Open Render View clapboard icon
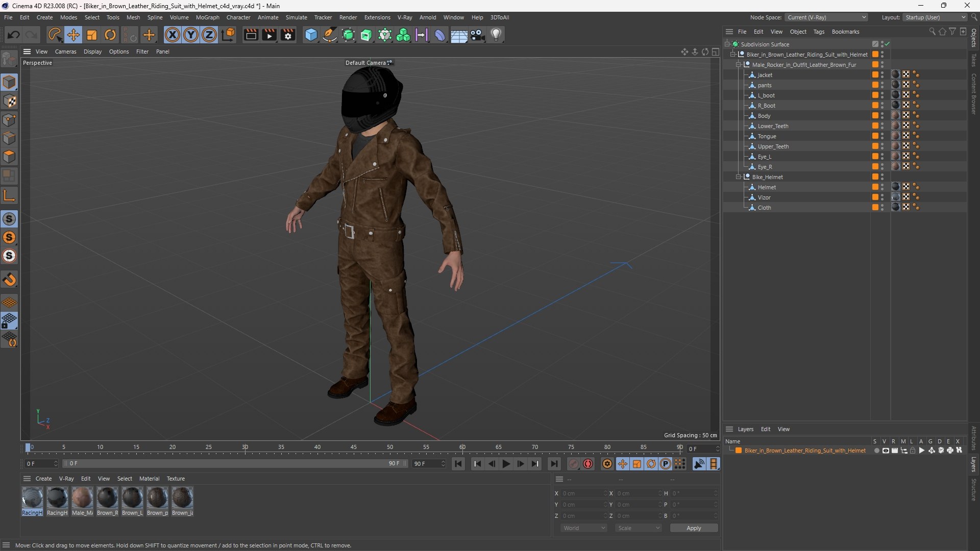This screenshot has width=980, height=551. click(x=251, y=35)
